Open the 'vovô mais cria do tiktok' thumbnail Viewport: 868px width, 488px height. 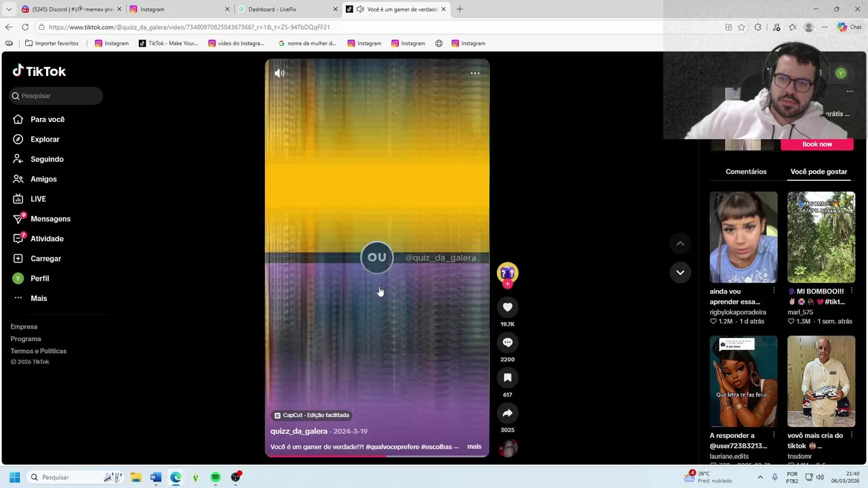click(x=821, y=382)
